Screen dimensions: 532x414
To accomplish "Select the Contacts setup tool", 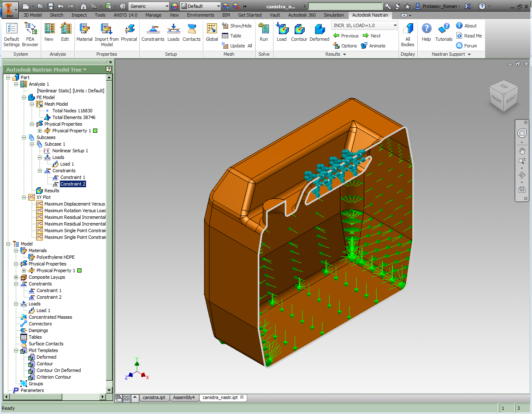I will (x=192, y=32).
